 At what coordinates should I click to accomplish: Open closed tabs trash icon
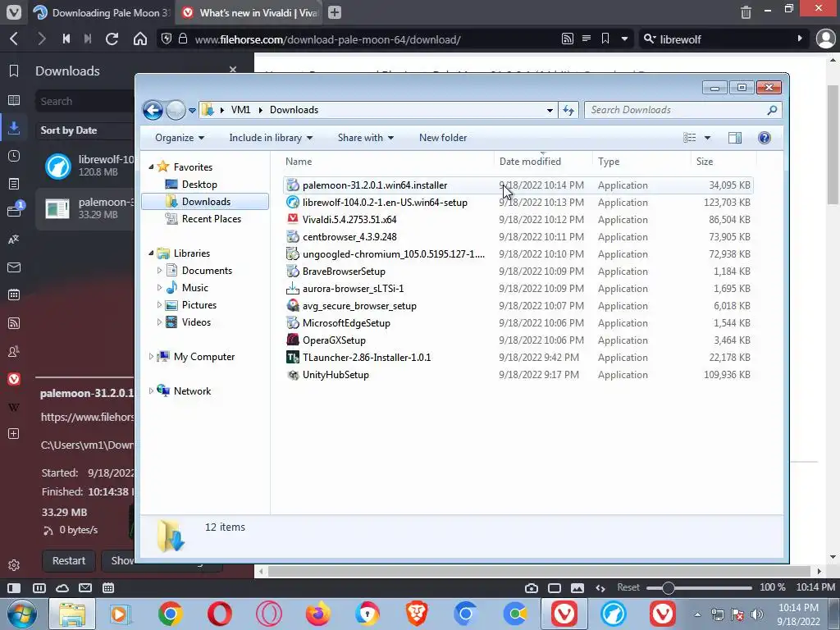[746, 11]
